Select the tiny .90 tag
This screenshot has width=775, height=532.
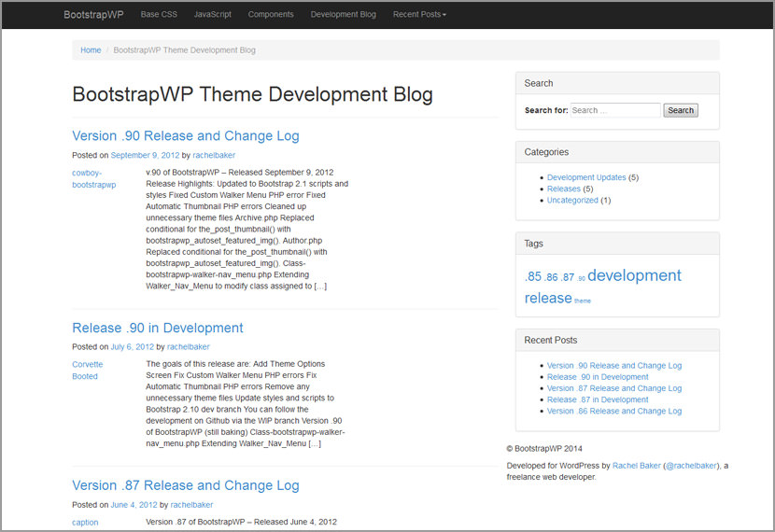[x=581, y=279]
